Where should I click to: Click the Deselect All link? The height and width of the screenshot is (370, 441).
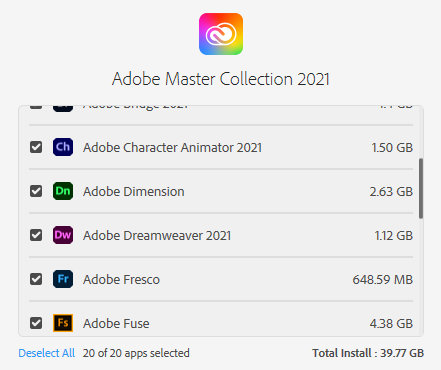(47, 353)
